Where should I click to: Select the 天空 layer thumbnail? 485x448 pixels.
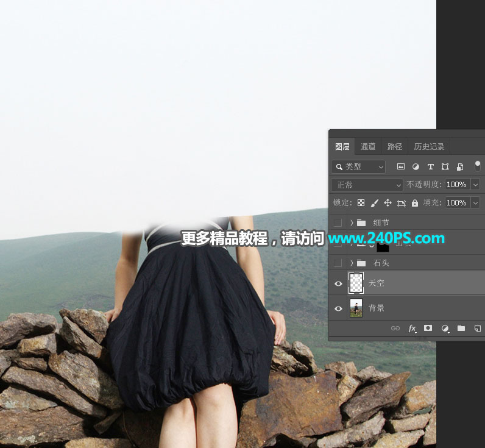coord(356,283)
